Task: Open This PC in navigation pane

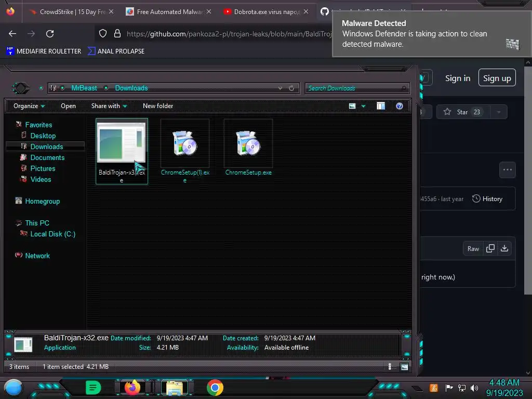Action: pos(37,223)
